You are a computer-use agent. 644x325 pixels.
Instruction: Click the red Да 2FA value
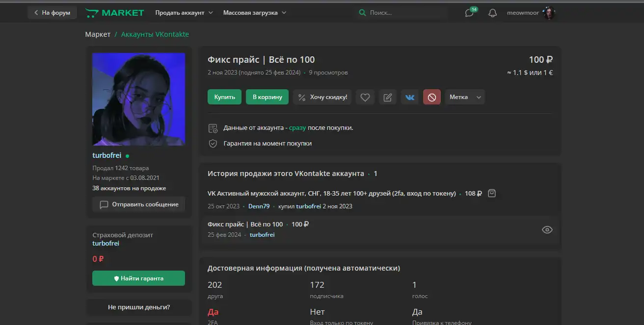point(213,312)
